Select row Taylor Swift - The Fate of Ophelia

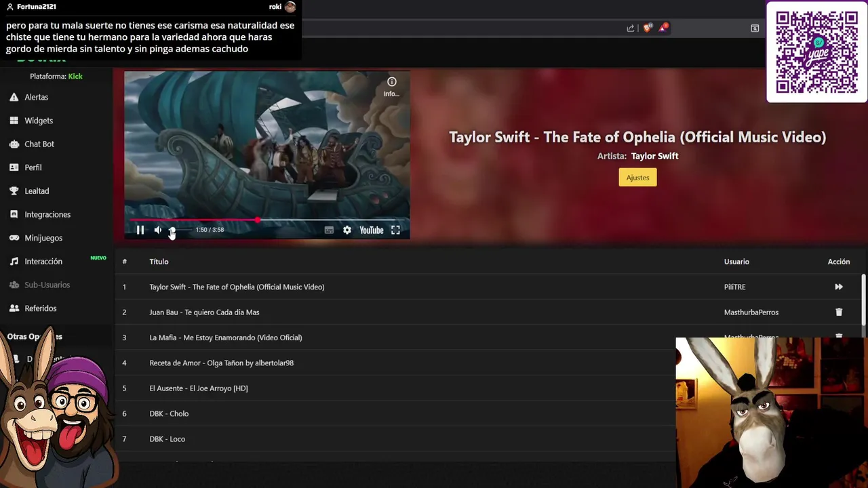coord(488,287)
